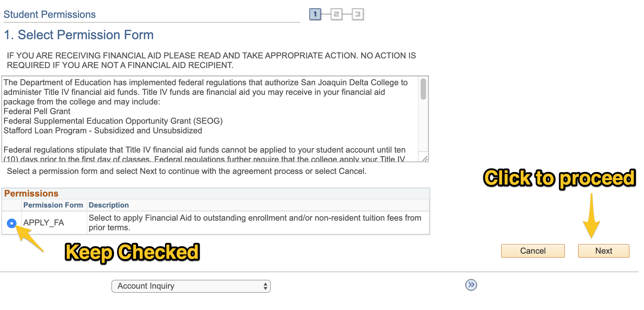644x310 pixels.
Task: Click the step 1 progress icon
Action: tap(315, 14)
